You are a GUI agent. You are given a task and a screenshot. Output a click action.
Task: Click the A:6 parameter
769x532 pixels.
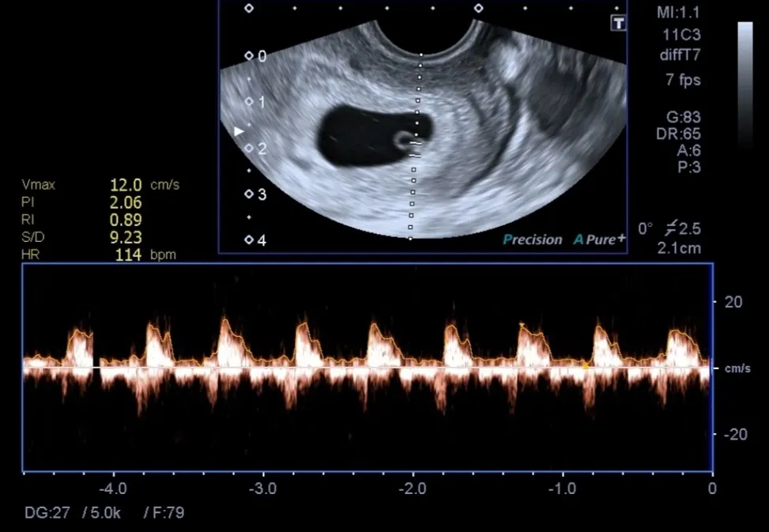[x=688, y=150]
